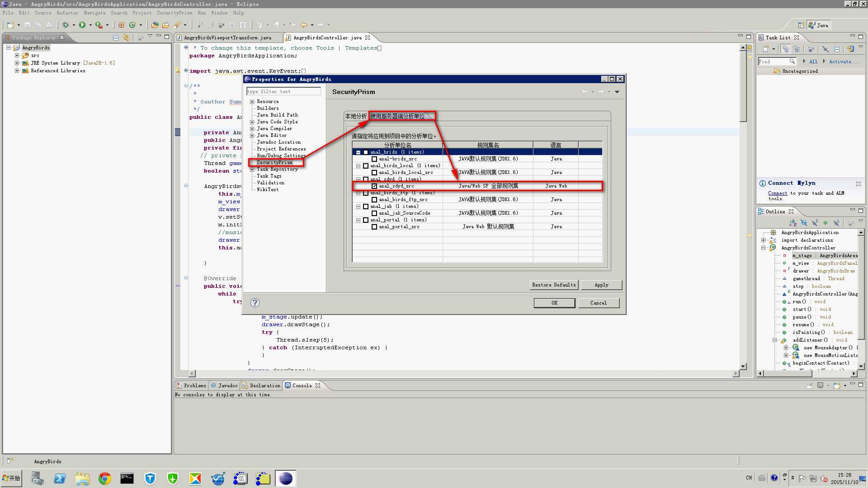Click the Save icon in main toolbar
This screenshot has width=868, height=488.
(27, 25)
